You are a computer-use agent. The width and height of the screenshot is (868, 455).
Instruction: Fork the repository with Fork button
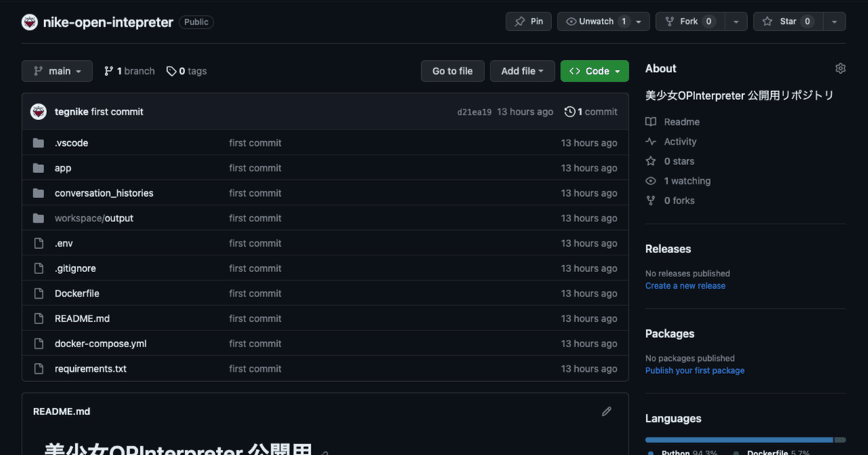(690, 22)
